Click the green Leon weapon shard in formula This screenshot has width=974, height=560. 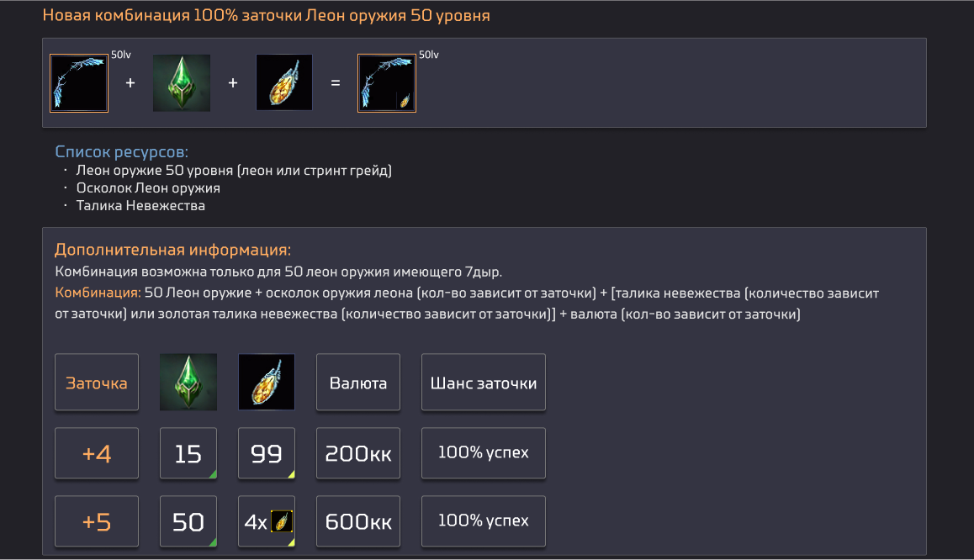pyautogui.click(x=182, y=83)
